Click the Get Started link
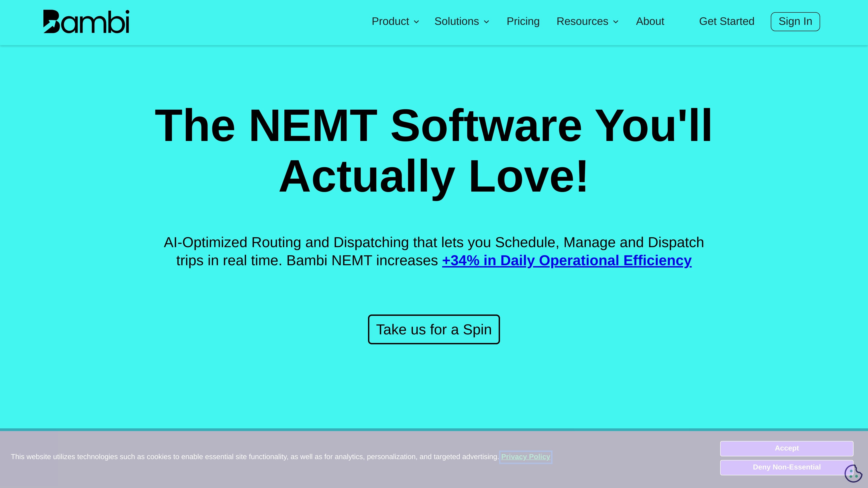 coord(726,21)
